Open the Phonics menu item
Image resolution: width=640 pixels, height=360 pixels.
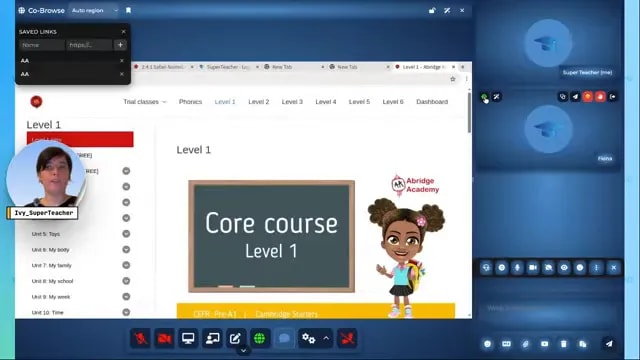tap(190, 102)
